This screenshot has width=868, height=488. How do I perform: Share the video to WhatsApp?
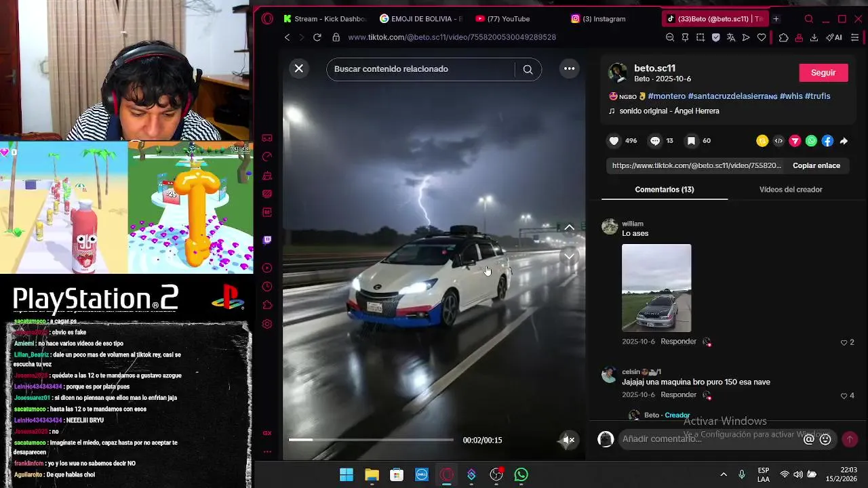pyautogui.click(x=811, y=141)
